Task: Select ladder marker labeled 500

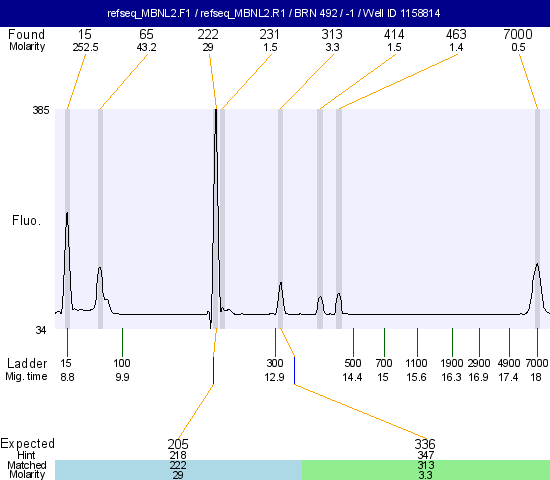Action: click(353, 363)
